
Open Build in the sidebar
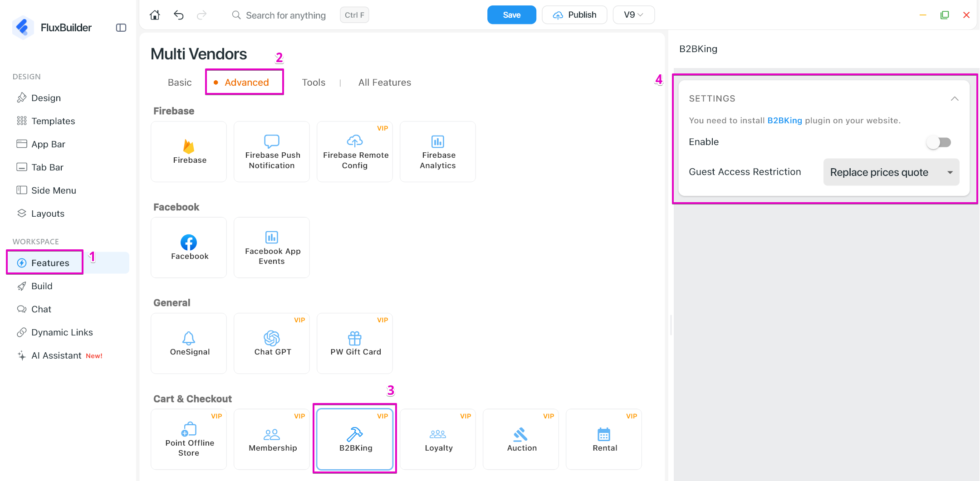click(x=68, y=286)
